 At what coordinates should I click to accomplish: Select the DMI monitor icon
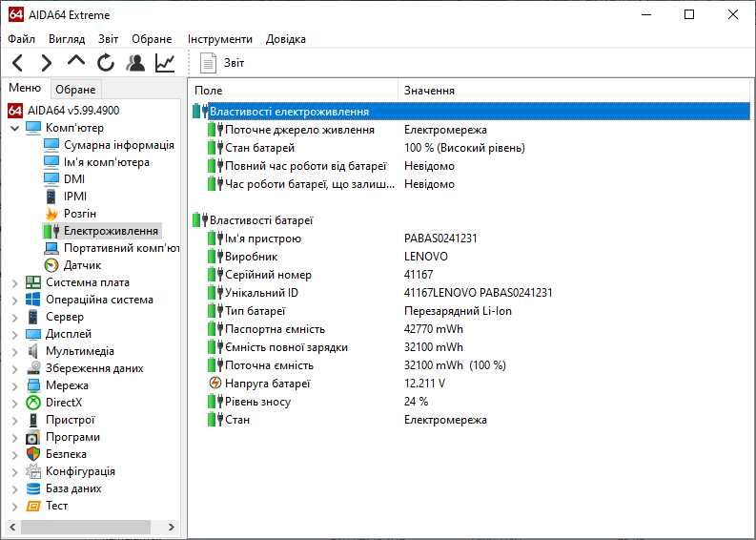coord(51,179)
